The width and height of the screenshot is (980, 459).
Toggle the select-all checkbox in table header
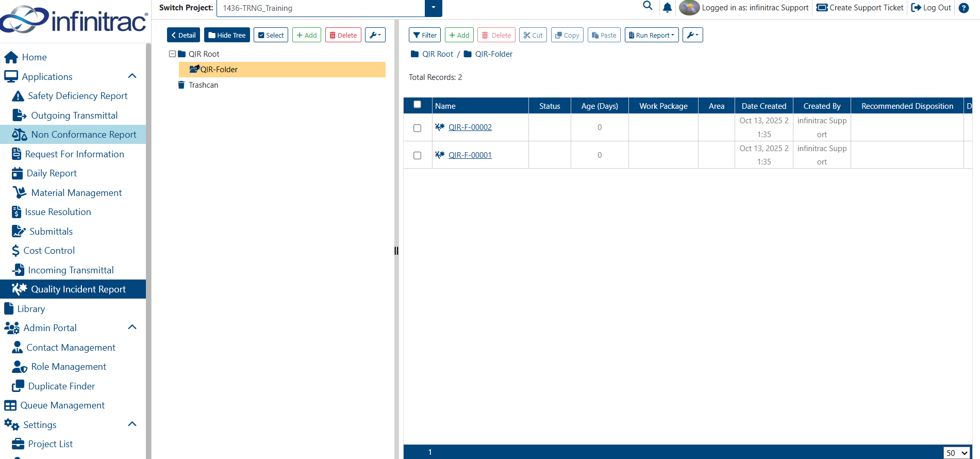click(x=418, y=105)
